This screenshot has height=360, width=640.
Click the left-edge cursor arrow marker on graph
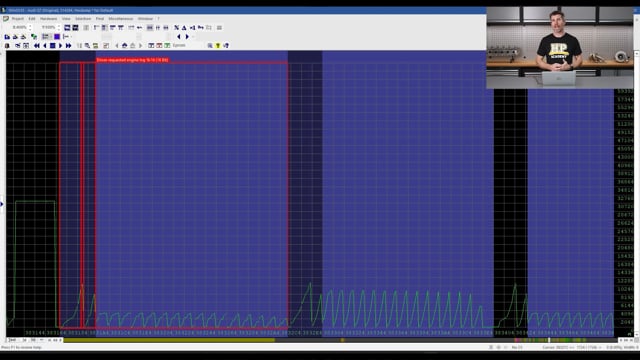pyautogui.click(x=2, y=204)
